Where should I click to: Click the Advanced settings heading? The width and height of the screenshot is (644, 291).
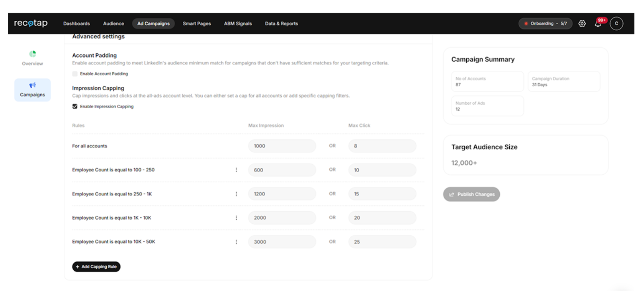point(98,36)
